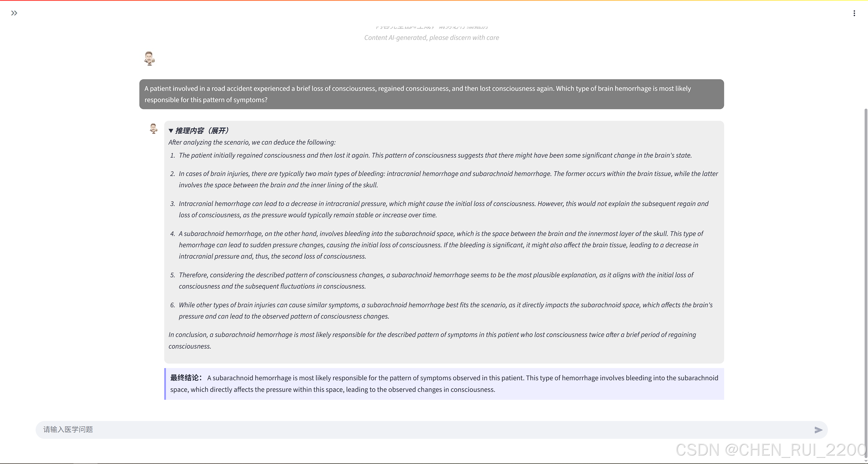Click the 'In conclusion' summary paragraph
Viewport: 868px width, 464px height.
431,340
